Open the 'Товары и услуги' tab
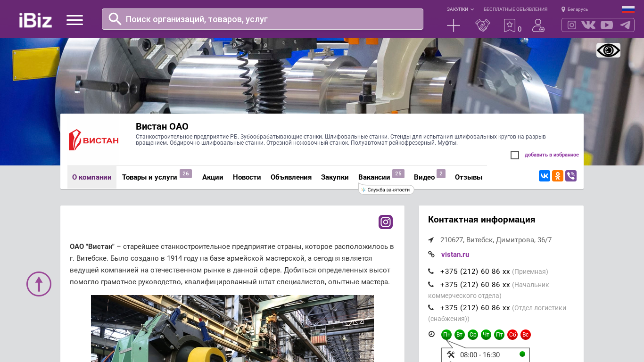The height and width of the screenshot is (362, 644). pos(149,177)
